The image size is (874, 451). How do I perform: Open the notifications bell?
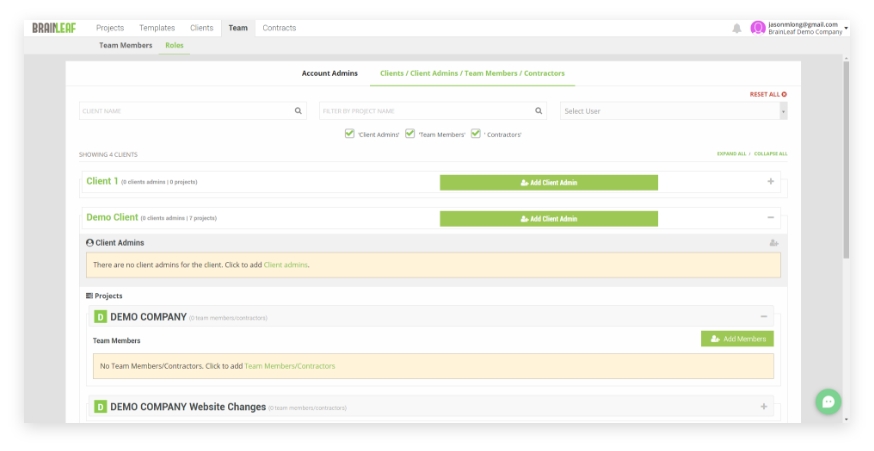736,28
